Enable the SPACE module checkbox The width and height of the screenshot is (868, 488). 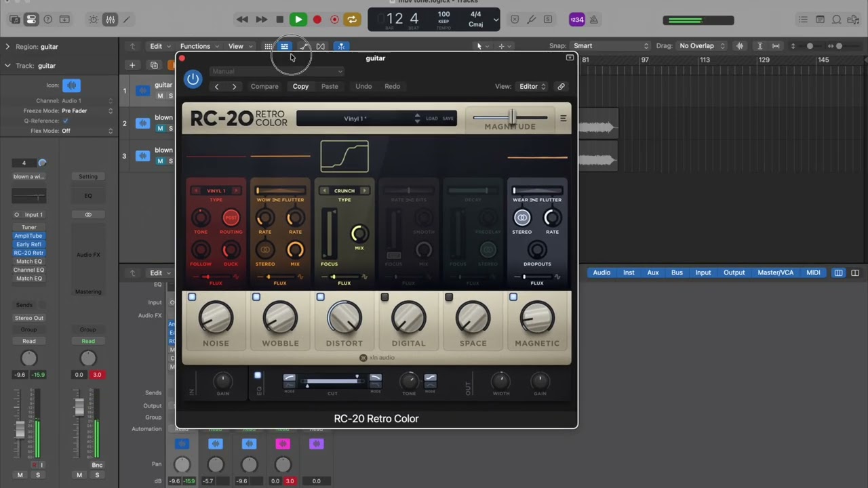point(449,297)
